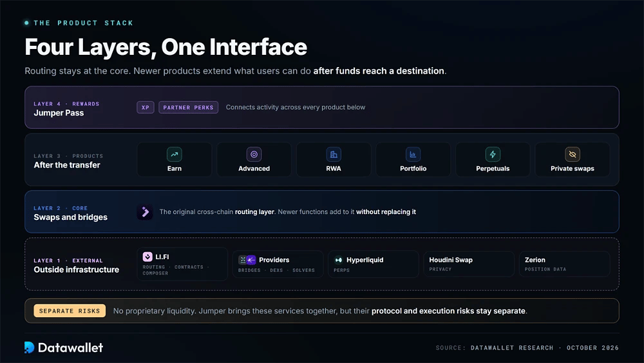Screen dimensions: 644x363
Task: Click the Portfolio bar-chart icon
Action: click(413, 155)
